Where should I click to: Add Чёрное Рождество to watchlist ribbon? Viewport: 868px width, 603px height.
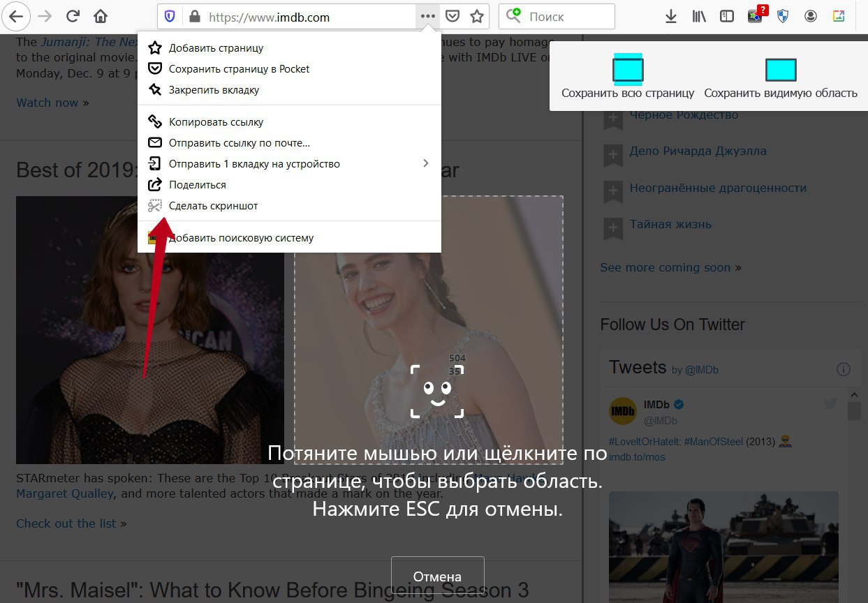click(612, 119)
